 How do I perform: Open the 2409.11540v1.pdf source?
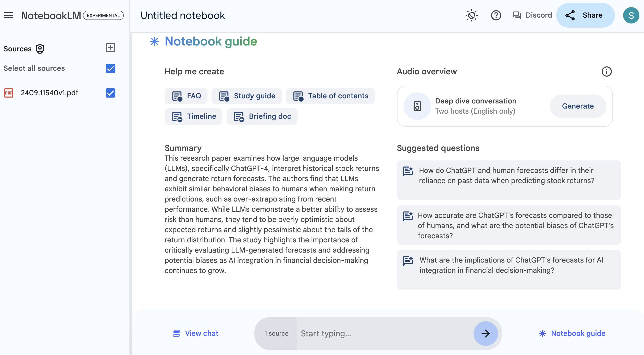(49, 93)
